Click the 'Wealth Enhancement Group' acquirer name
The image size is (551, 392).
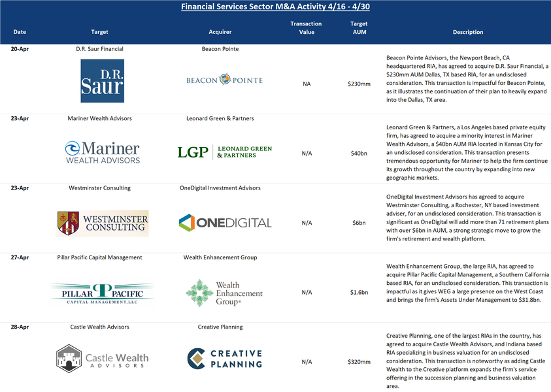[x=220, y=257]
